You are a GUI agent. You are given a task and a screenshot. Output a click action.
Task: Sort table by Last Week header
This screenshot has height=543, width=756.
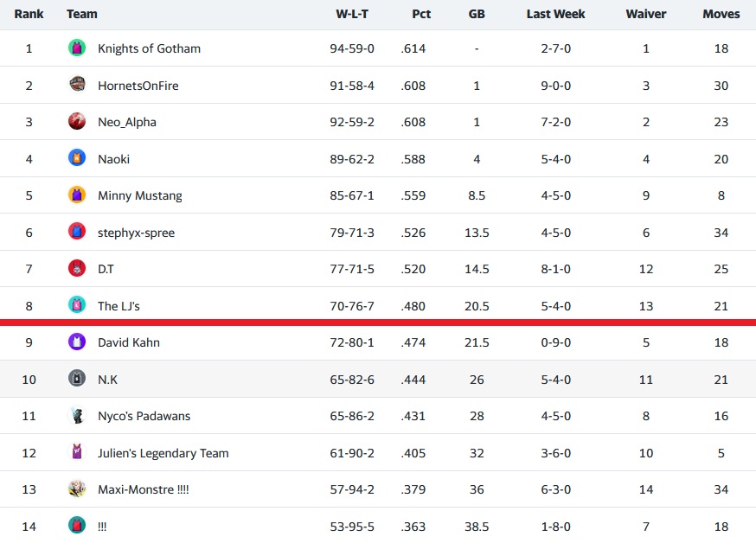click(x=555, y=14)
